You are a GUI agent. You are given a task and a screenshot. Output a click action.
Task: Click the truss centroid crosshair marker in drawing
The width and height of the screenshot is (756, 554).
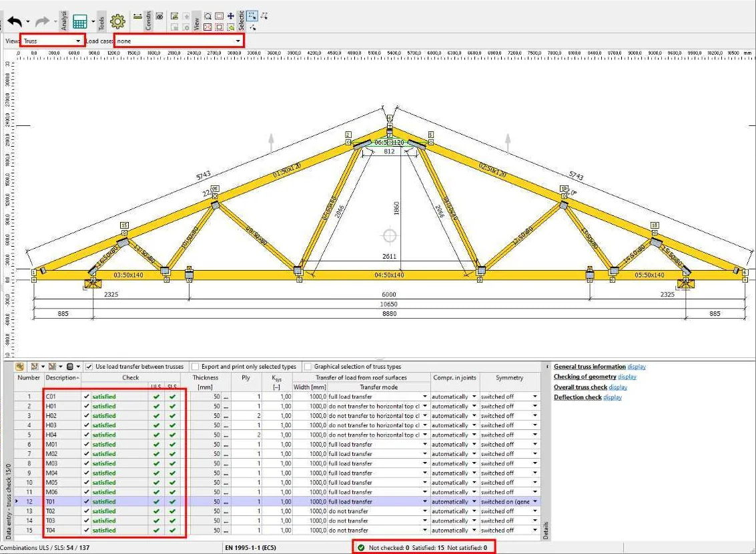[x=390, y=236]
